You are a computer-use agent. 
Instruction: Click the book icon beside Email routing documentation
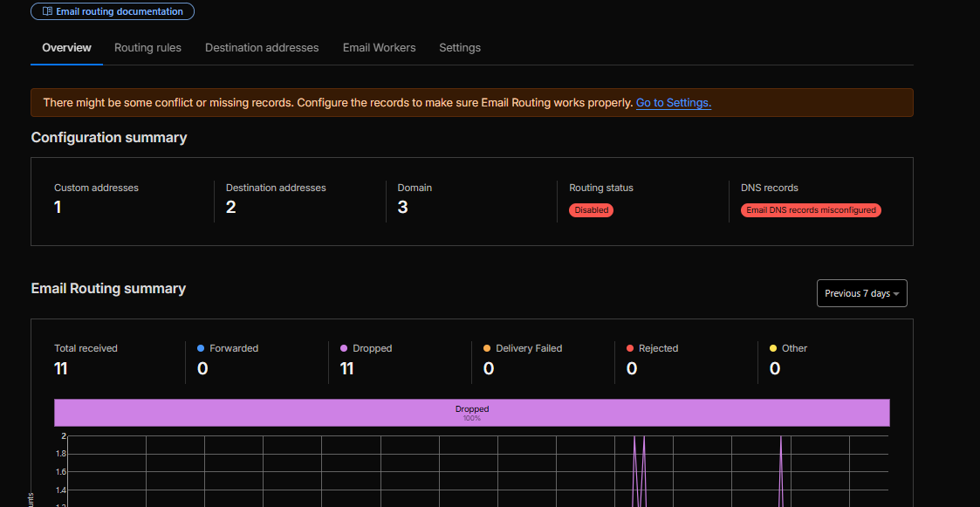47,11
